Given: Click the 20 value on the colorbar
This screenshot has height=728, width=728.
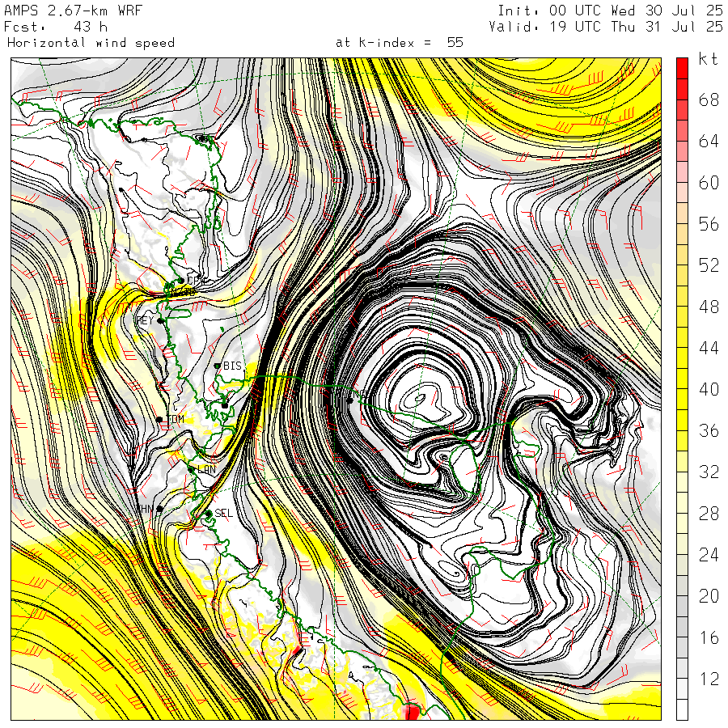Looking at the screenshot, I should [709, 596].
